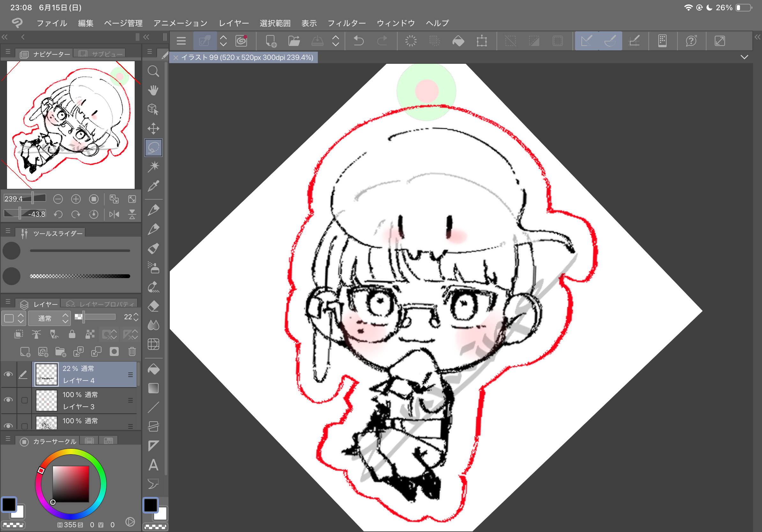Select the Hand move tool

(153, 90)
